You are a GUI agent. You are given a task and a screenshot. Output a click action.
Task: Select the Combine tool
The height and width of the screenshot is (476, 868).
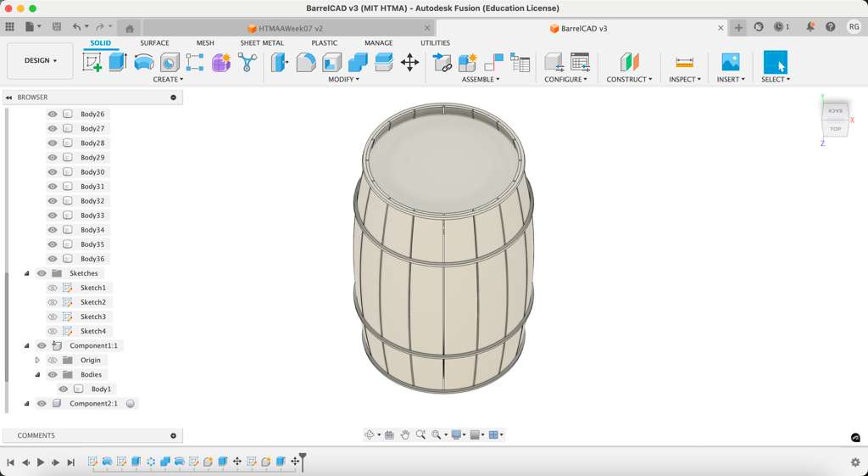[x=358, y=62]
